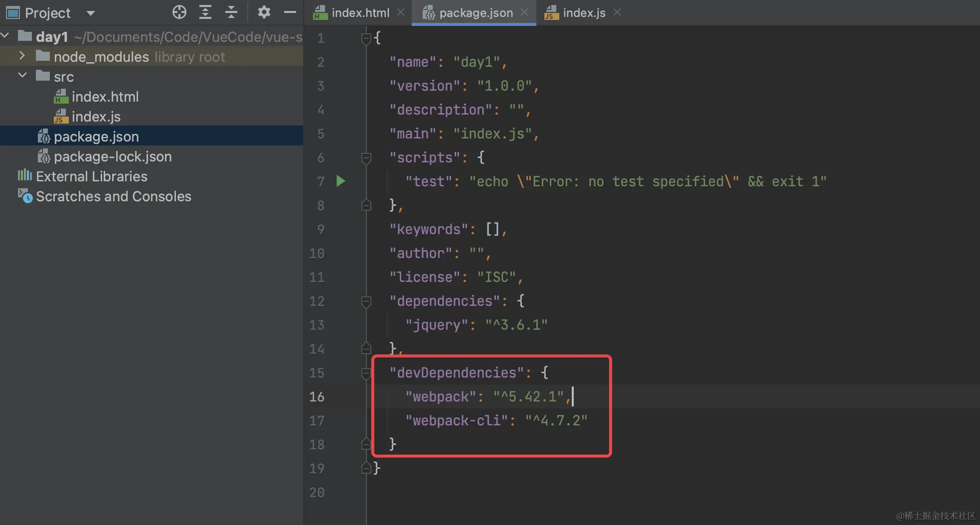This screenshot has height=525, width=980.
Task: Select the node_modules library root row
Action: point(152,56)
